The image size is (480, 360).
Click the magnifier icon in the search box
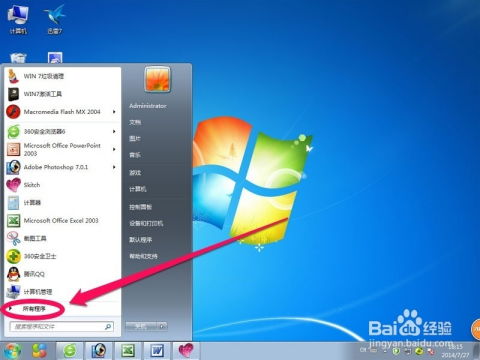(108, 326)
